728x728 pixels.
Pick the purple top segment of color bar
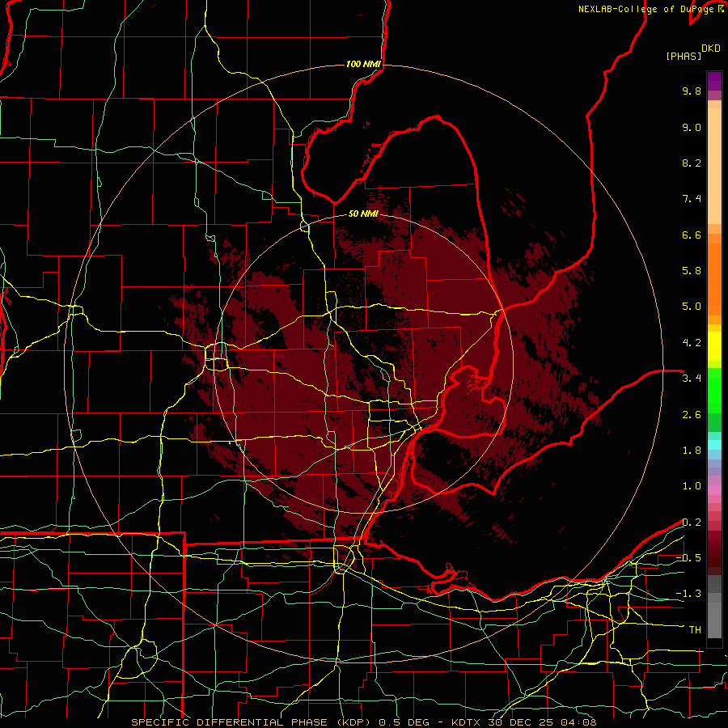[x=714, y=81]
